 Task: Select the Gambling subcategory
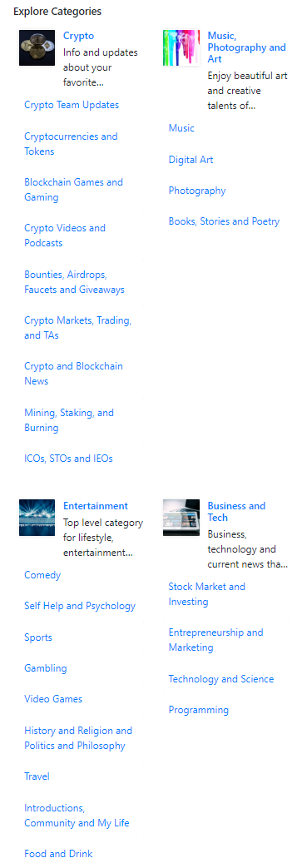(46, 668)
